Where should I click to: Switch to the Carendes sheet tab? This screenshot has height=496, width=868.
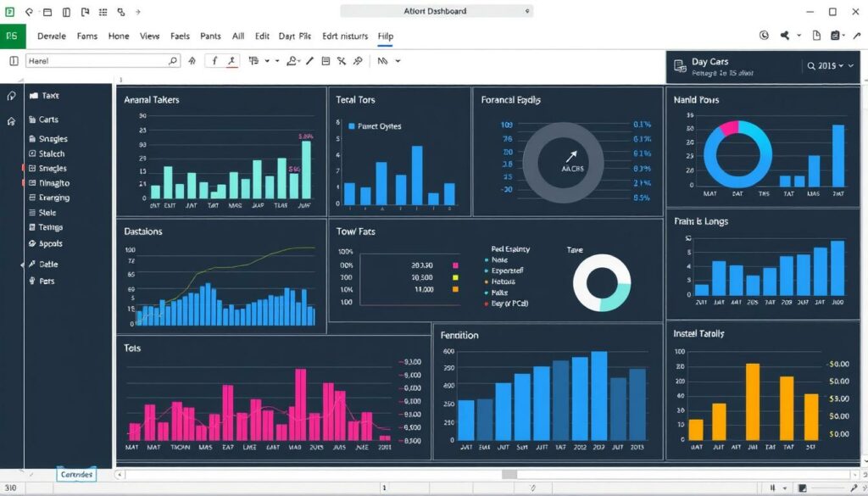click(x=76, y=475)
